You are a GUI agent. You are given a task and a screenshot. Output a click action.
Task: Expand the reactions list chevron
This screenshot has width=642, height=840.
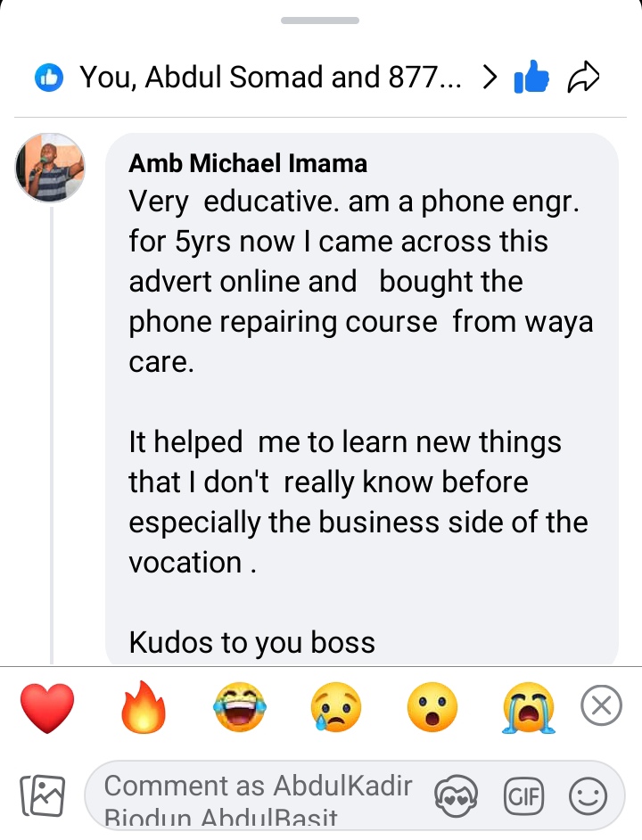(490, 78)
